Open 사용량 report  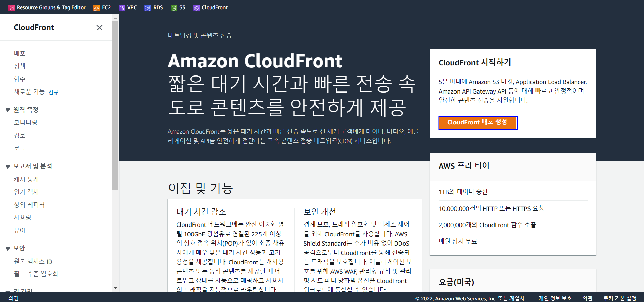click(x=22, y=217)
